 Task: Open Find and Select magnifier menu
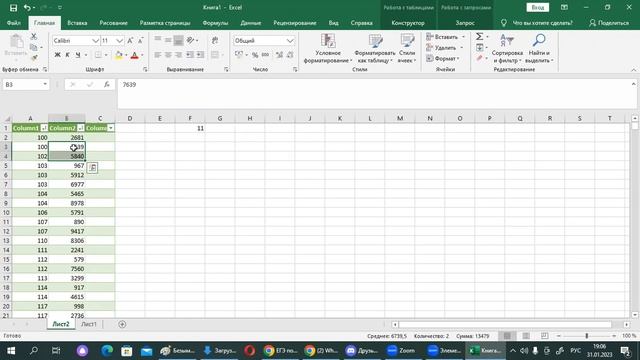(x=539, y=49)
